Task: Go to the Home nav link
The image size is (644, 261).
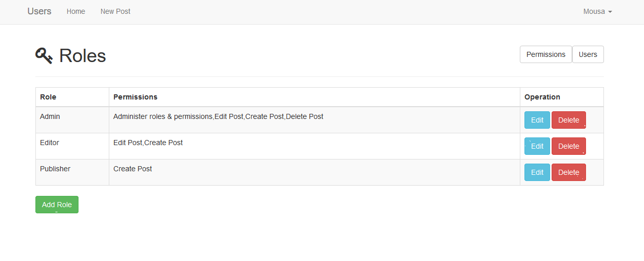Action: [76, 11]
